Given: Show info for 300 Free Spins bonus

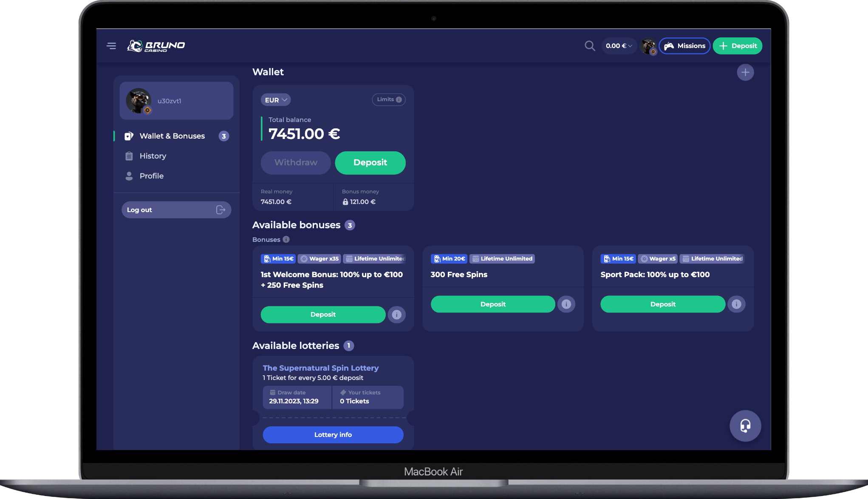Looking at the screenshot, I should point(566,304).
